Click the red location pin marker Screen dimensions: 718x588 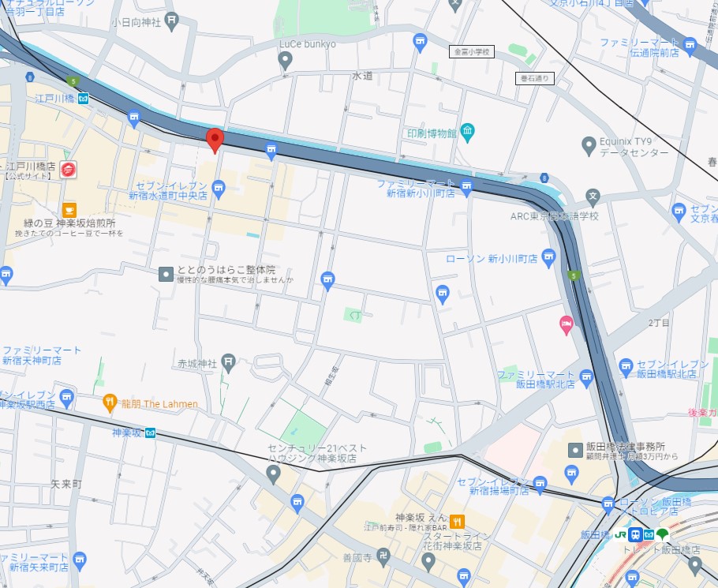(x=215, y=140)
